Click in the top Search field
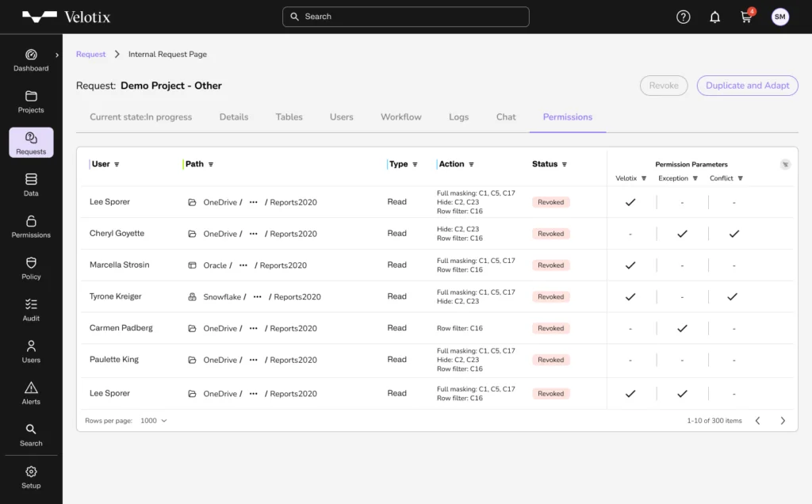 405,17
